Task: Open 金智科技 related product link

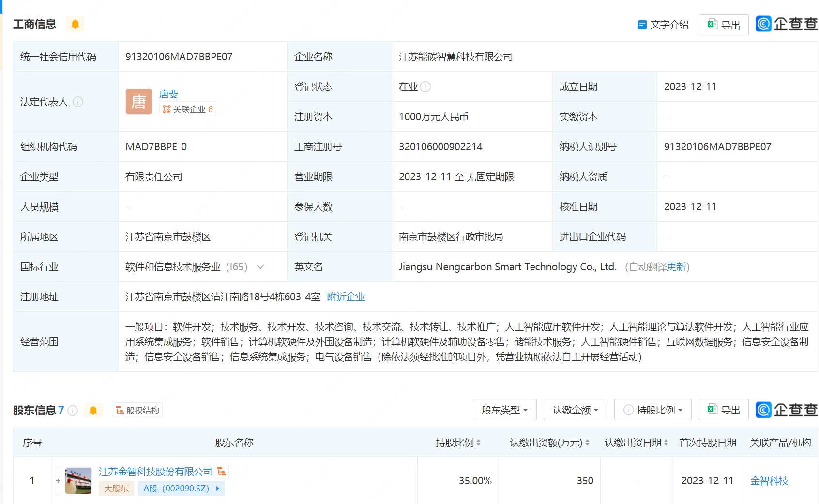Action: [x=769, y=481]
